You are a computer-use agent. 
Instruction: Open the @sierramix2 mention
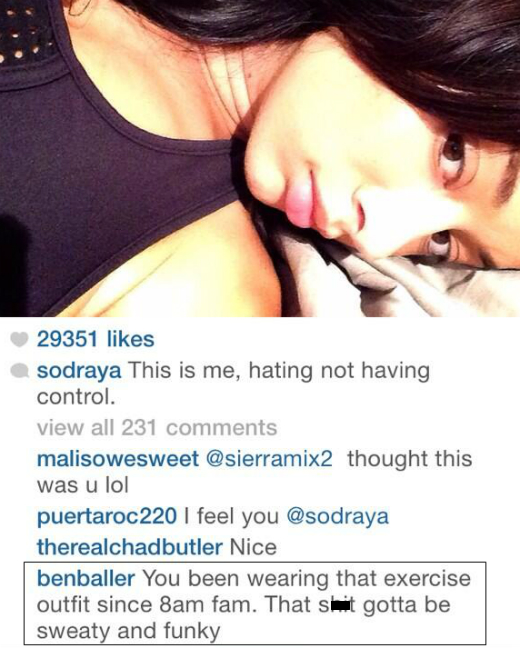pyautogui.click(x=269, y=459)
